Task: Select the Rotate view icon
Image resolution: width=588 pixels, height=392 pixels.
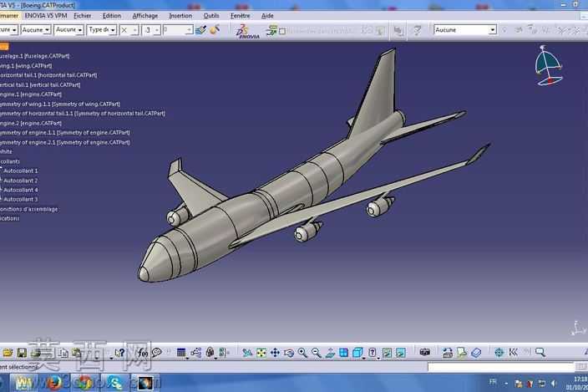Action: pos(289,353)
